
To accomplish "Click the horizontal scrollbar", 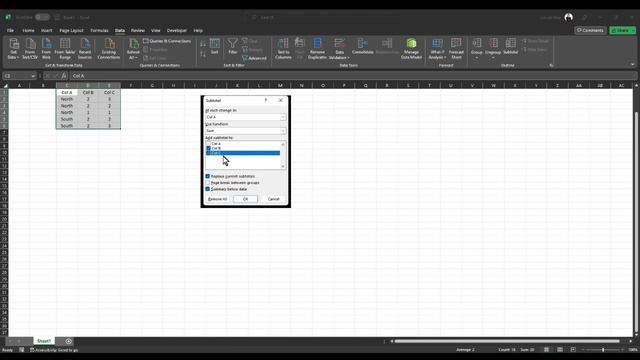I will point(507,341).
